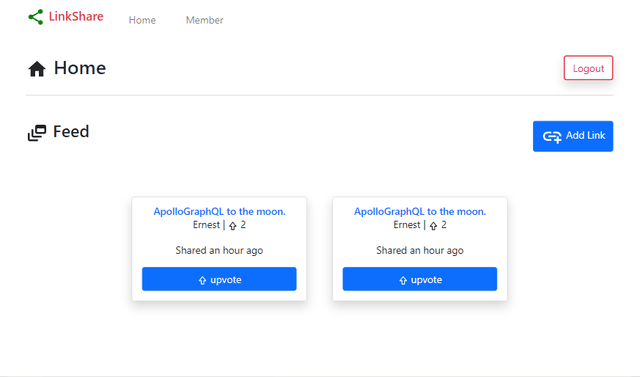The height and width of the screenshot is (377, 640).
Task: Click the house icon beside Home heading
Action: click(x=37, y=69)
